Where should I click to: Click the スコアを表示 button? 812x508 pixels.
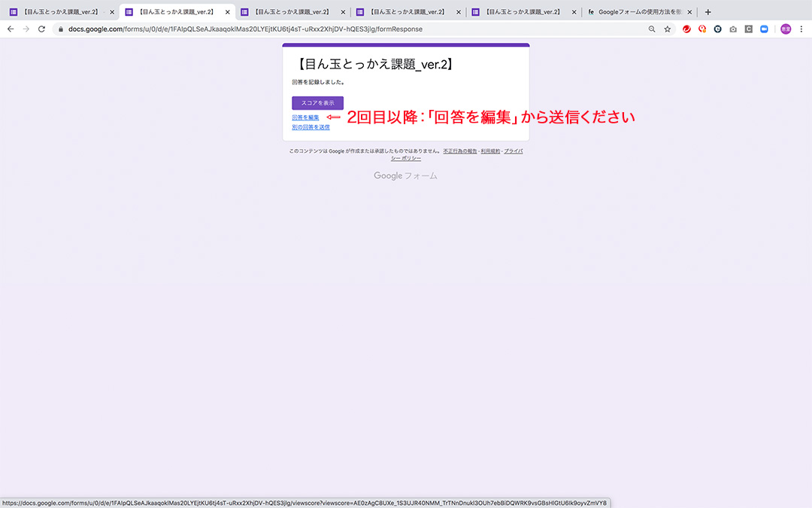click(x=317, y=103)
